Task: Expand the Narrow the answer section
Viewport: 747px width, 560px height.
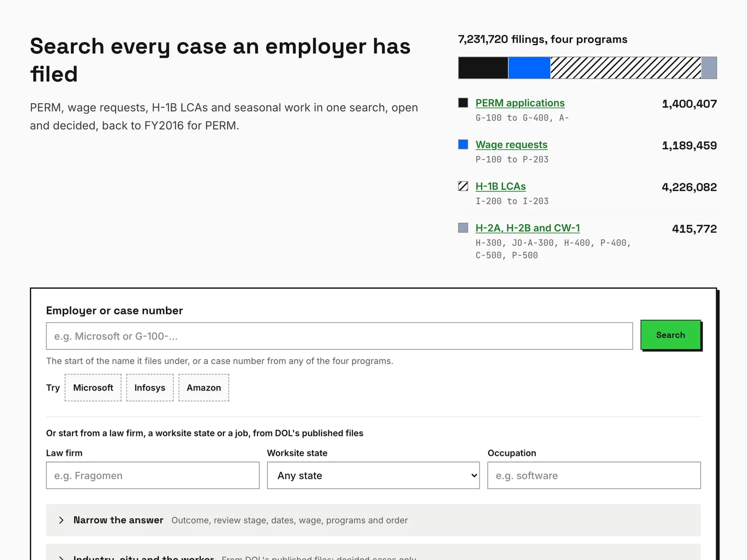Action: 373,520
